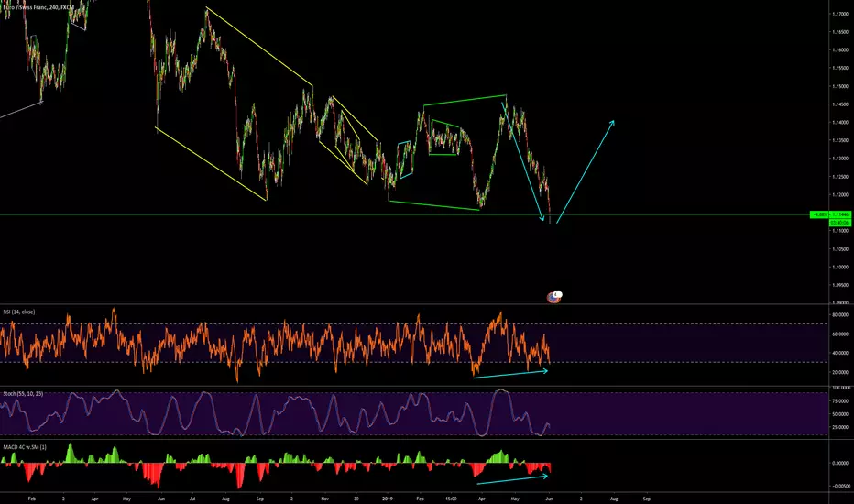This screenshot has width=854, height=504.
Task: Click the green candle countdown timer badge
Action: pos(840,223)
